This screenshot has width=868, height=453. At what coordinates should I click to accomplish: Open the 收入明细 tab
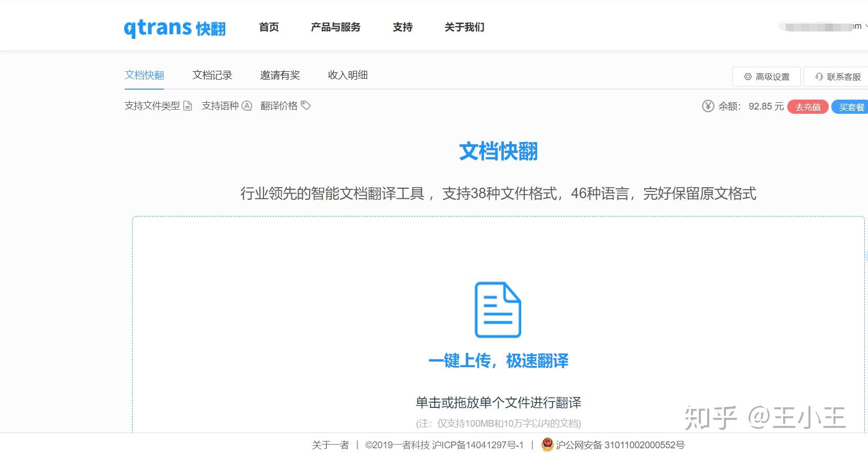[348, 75]
